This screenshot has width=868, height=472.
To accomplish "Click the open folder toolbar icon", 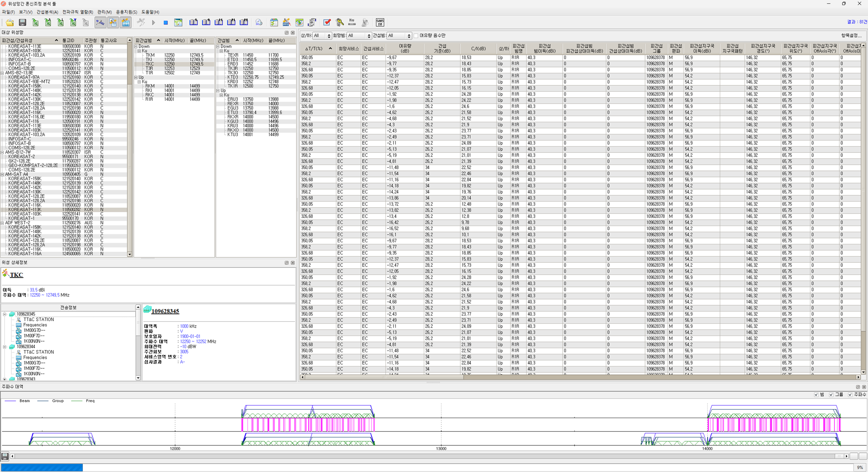I will pyautogui.click(x=9, y=22).
